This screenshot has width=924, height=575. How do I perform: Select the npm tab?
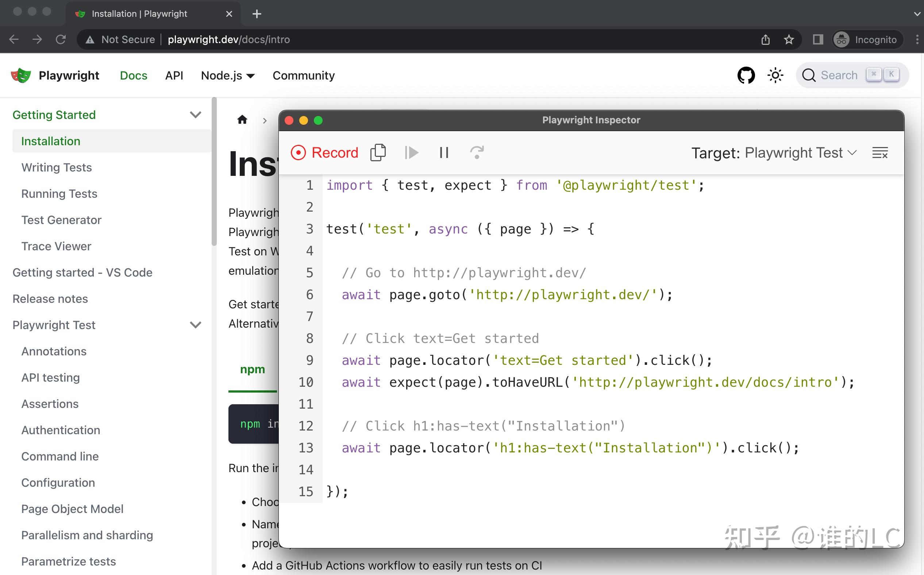(x=252, y=369)
